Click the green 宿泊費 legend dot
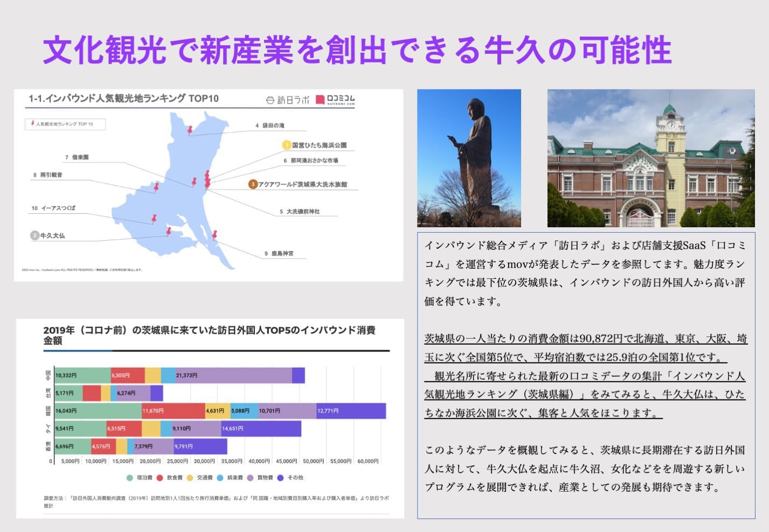Image resolution: width=769 pixels, height=532 pixels. pos(129,478)
